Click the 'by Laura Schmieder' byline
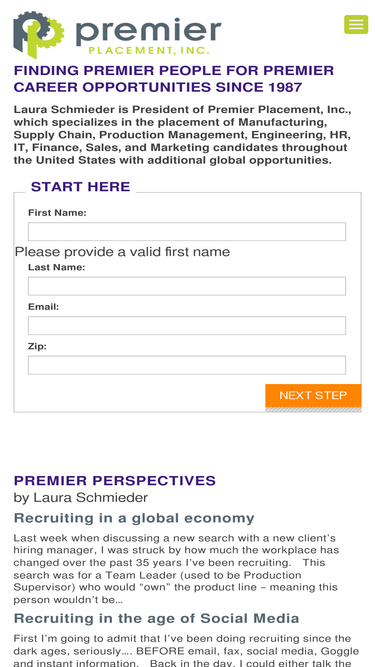375x667 pixels. click(x=81, y=497)
